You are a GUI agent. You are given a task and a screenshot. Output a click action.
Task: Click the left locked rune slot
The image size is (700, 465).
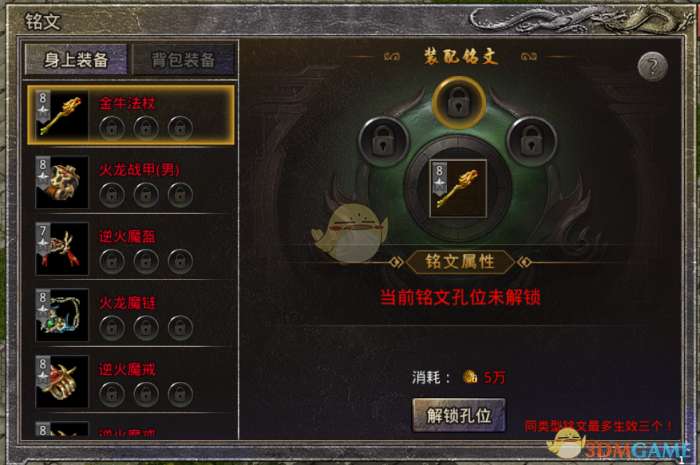coord(383,141)
